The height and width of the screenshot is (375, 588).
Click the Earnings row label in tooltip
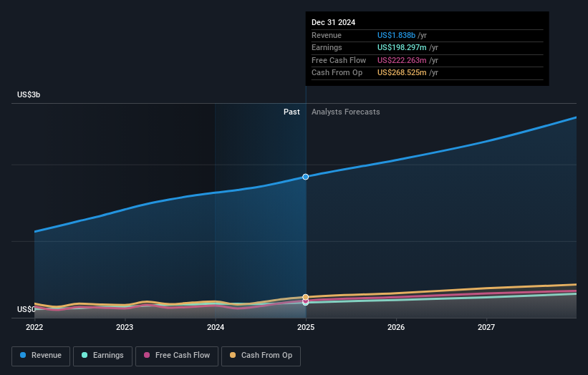click(327, 47)
